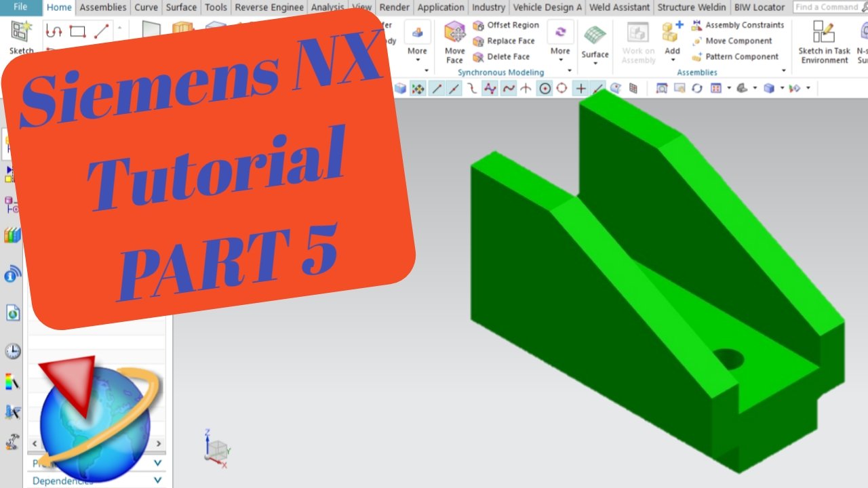The image size is (868, 488).
Task: Switch to the Industry tab
Action: point(488,7)
